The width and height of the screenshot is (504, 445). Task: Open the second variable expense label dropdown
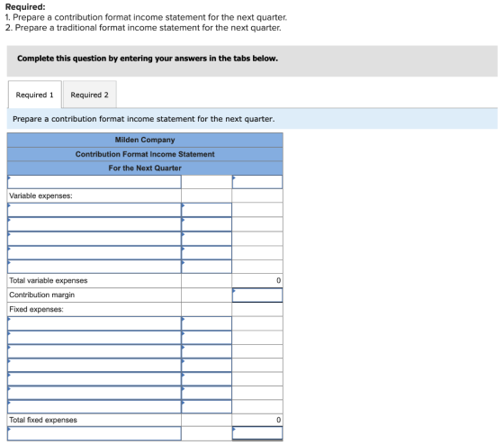click(x=94, y=224)
